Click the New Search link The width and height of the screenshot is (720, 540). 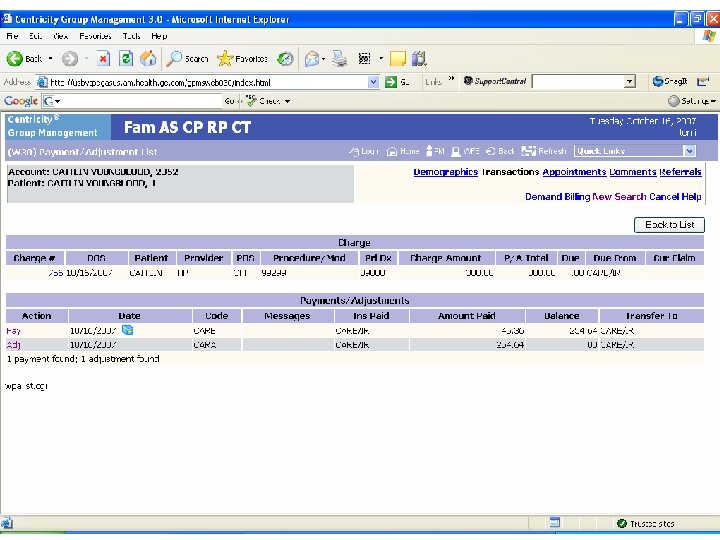point(619,197)
